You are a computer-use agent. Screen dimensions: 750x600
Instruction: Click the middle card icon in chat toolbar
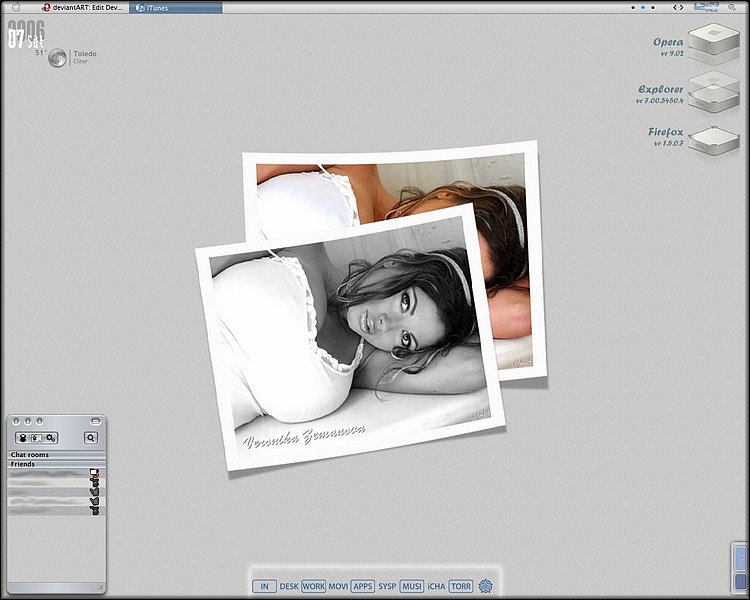pos(36,438)
